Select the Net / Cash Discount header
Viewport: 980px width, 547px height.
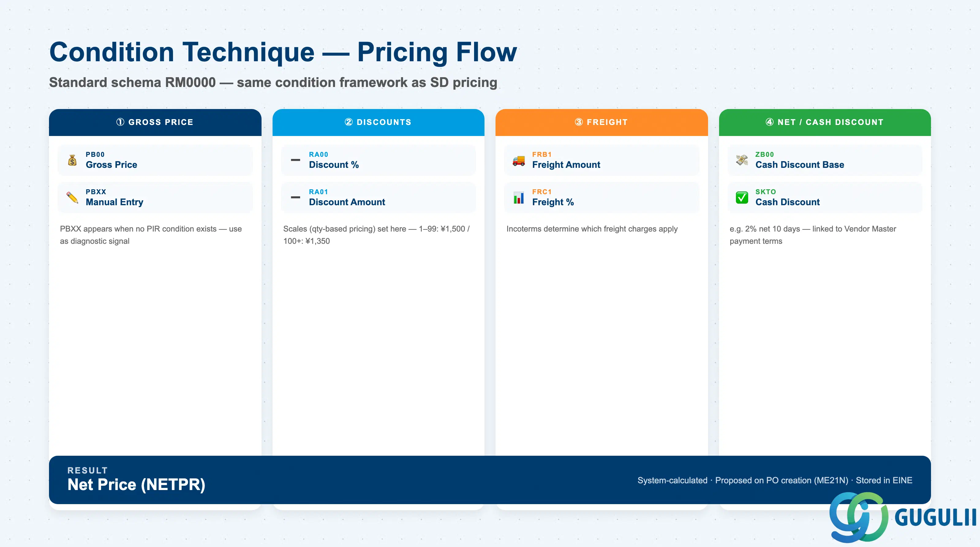pos(825,123)
